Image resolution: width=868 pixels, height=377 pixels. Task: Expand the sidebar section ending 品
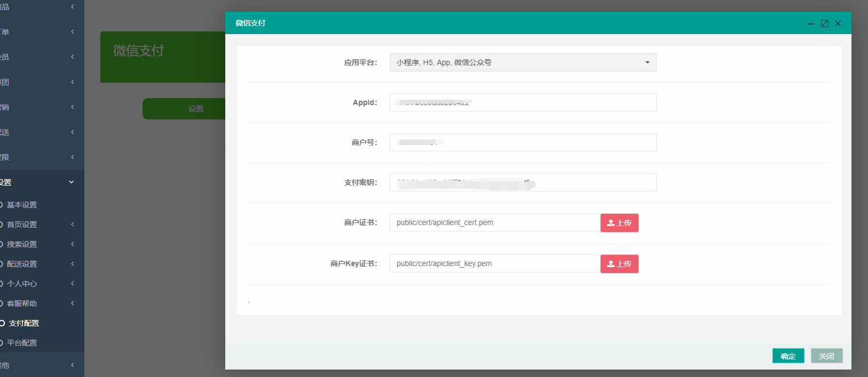(x=73, y=7)
